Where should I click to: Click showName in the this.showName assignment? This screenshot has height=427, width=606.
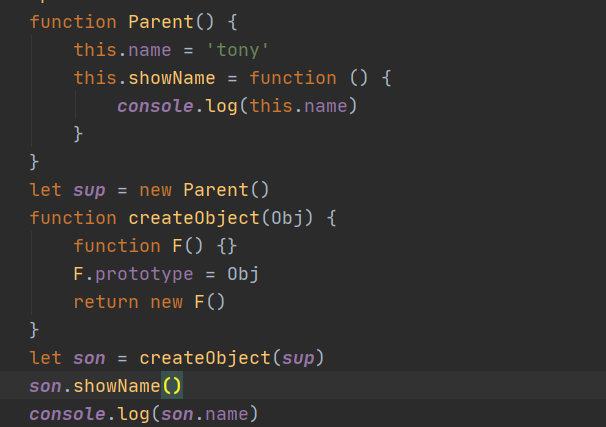click(172, 78)
